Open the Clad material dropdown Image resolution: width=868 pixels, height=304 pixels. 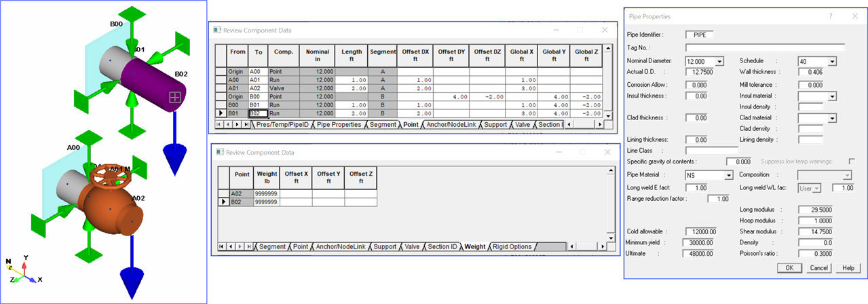[832, 119]
